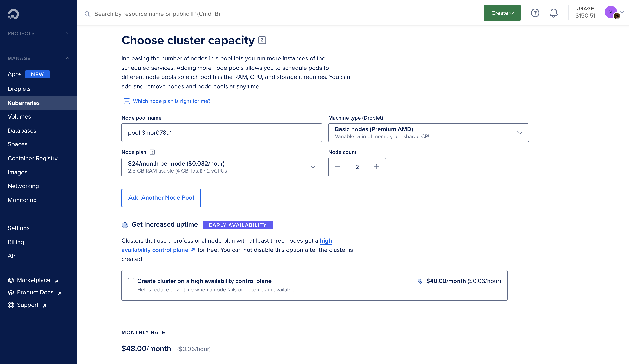629x364 pixels.
Task: Click the Node plan help icon
Action: tap(152, 152)
